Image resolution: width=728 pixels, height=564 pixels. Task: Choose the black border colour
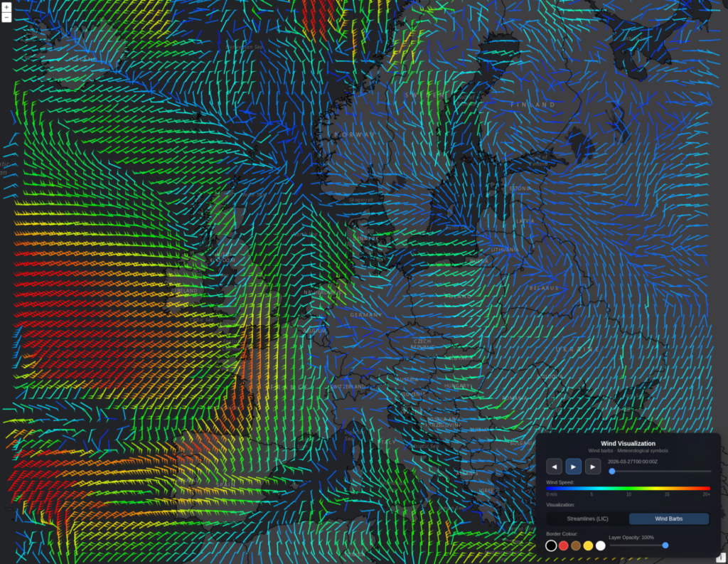click(x=551, y=546)
